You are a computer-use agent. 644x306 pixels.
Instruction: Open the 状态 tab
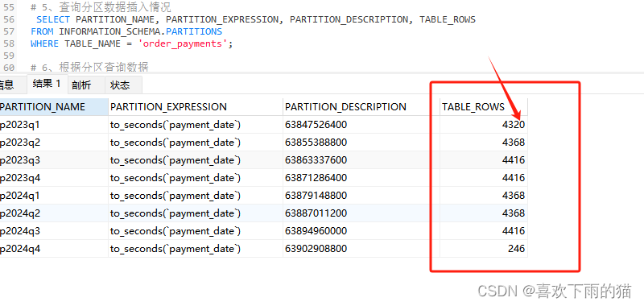[x=123, y=85]
